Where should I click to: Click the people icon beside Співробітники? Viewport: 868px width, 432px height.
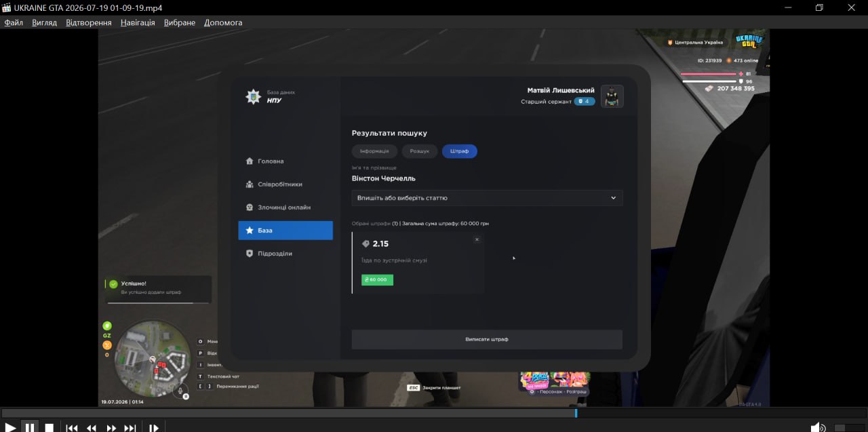pyautogui.click(x=250, y=184)
